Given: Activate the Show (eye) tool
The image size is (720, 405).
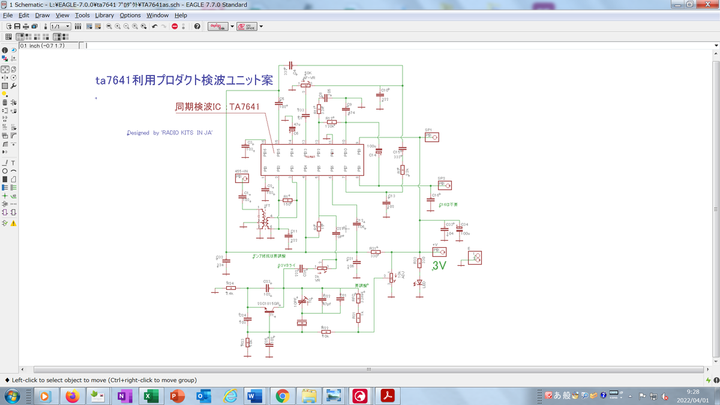Looking at the screenshot, I should 13,49.
